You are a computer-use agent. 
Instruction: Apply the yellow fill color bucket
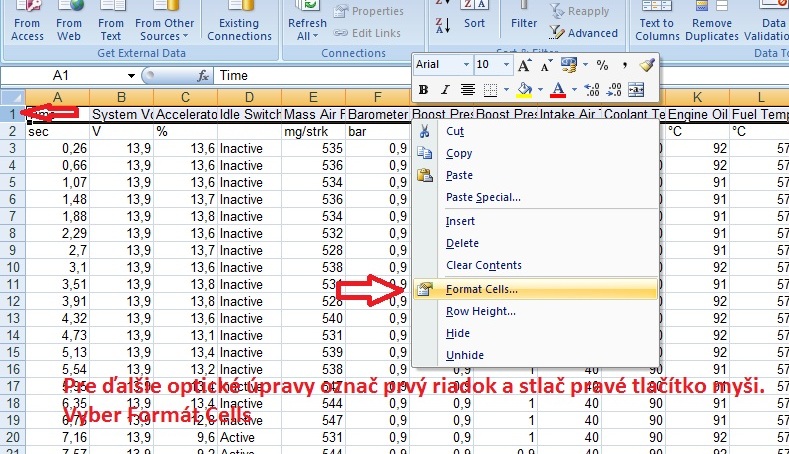523,90
